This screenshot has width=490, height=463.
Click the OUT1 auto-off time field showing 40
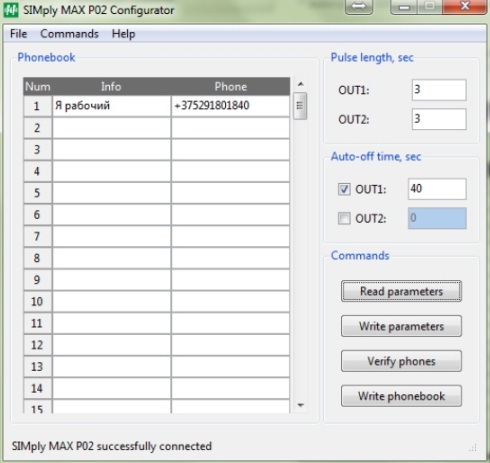pos(437,189)
